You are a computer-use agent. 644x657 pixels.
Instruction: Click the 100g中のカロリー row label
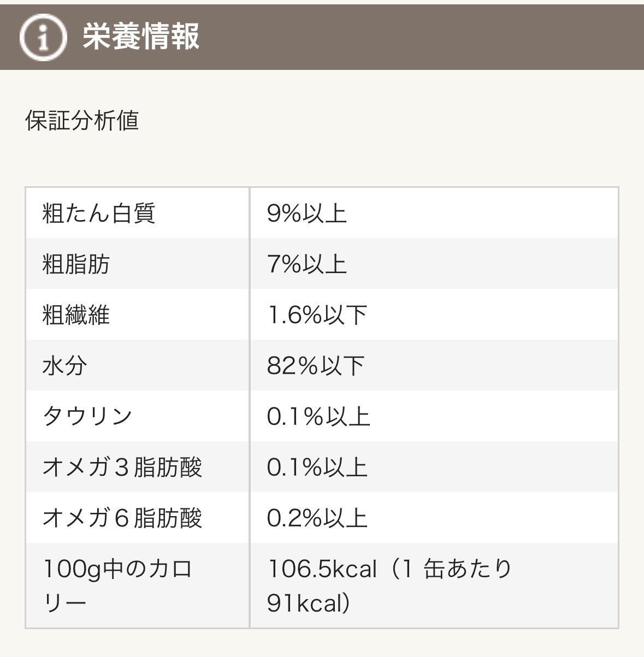[x=117, y=585]
